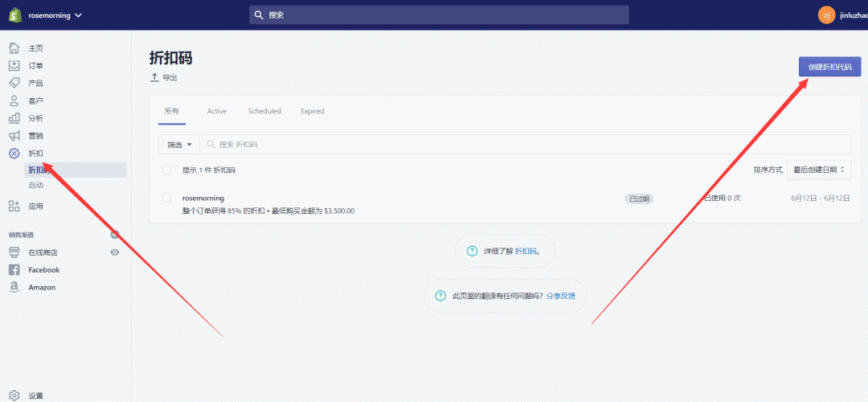This screenshot has height=402, width=868.
Task: Toggle 在线商店 eye preview icon
Action: [x=115, y=252]
